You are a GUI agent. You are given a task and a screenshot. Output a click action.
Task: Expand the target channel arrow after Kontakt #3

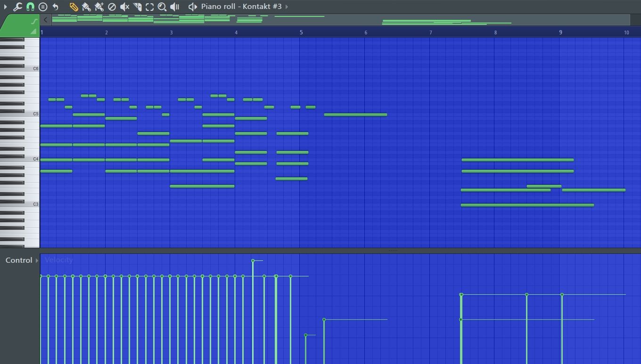point(287,7)
